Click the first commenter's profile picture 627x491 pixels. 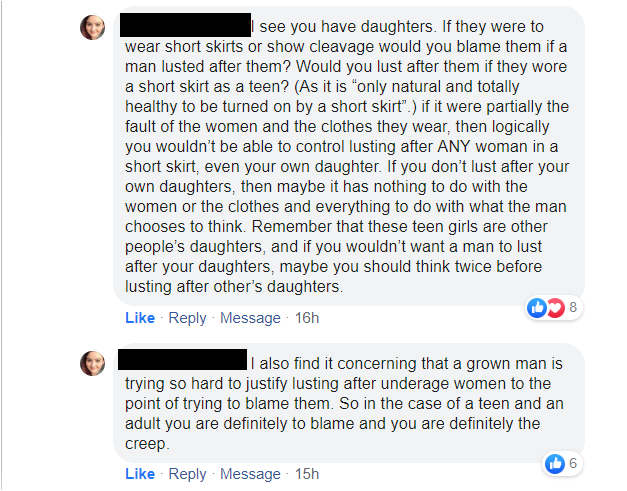pos(92,28)
